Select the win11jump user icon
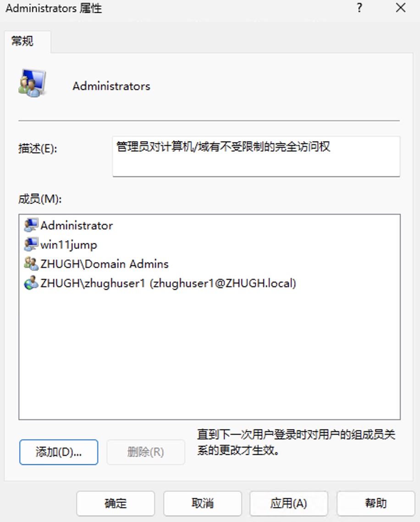This screenshot has height=522, width=420. [x=31, y=244]
